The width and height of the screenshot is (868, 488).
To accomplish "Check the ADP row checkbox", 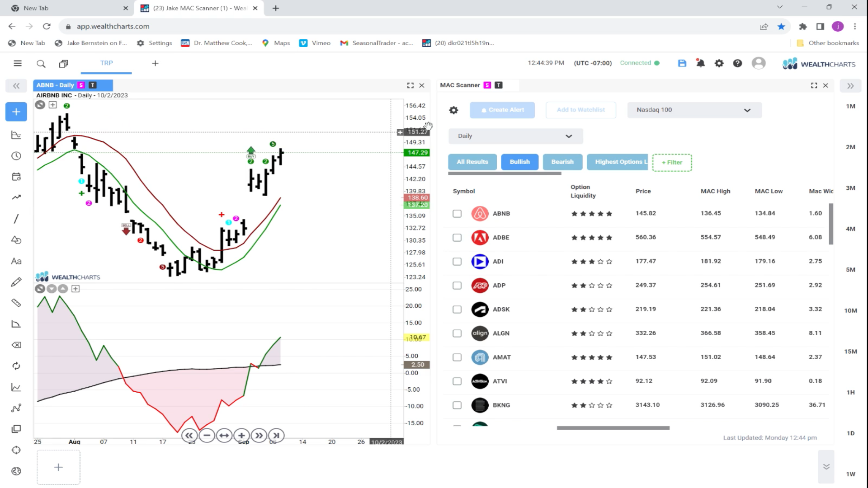I will [457, 286].
